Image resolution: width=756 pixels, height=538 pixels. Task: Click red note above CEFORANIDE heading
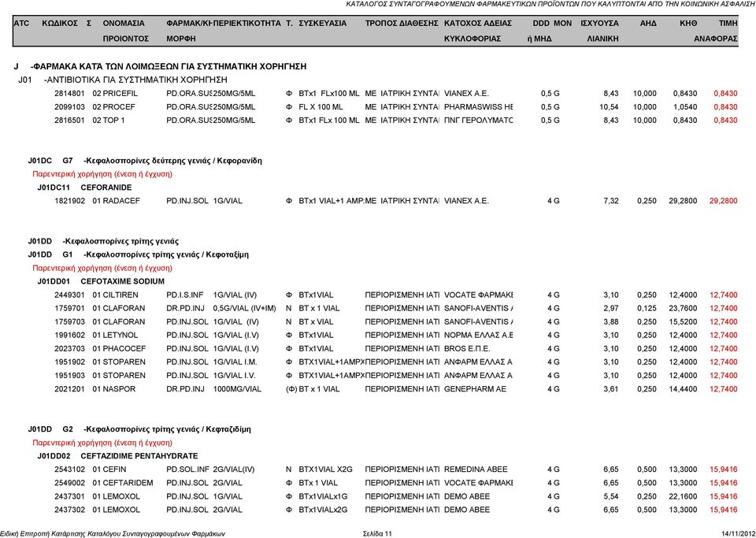(102, 174)
